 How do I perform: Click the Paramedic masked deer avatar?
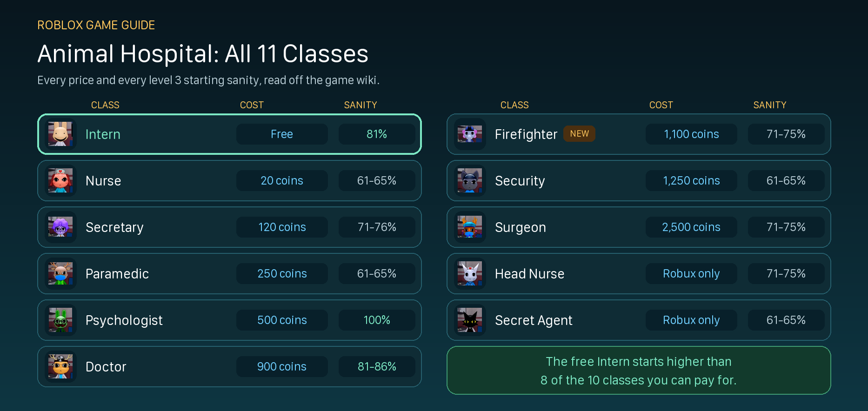[x=60, y=273]
